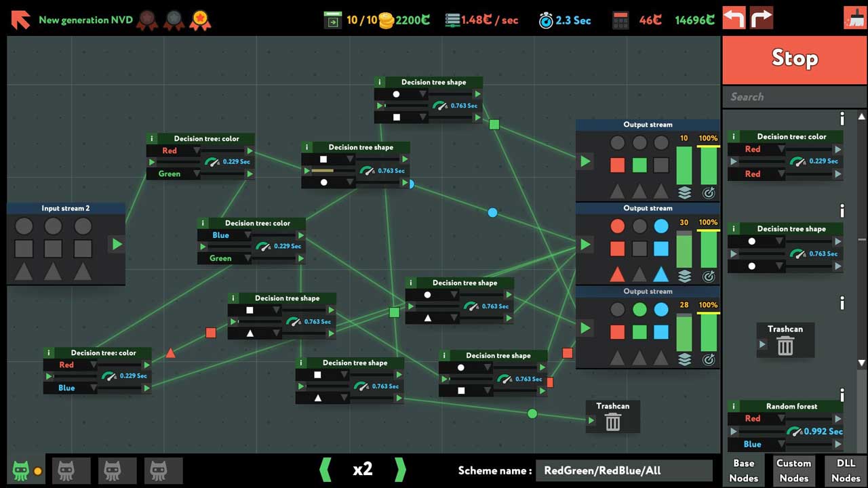Switch to the Base Nodes tab

tap(743, 470)
